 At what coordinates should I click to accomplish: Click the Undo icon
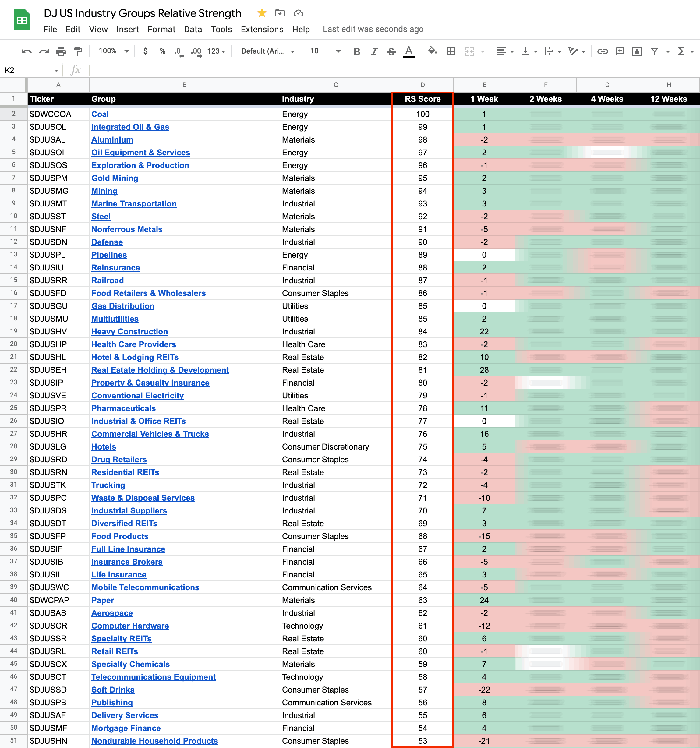coord(26,51)
